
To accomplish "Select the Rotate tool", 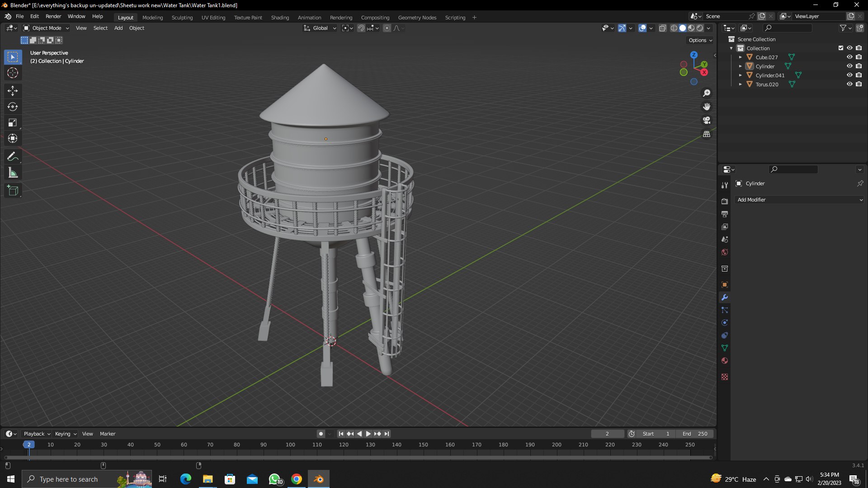I will tap(13, 107).
